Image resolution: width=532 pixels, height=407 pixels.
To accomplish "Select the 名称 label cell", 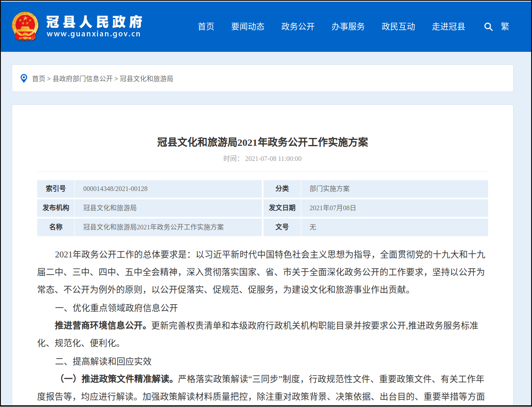I will 56,227.
